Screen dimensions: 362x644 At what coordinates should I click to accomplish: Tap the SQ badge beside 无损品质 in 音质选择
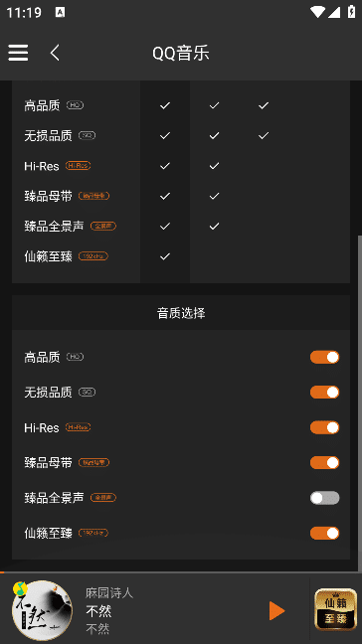[x=87, y=393]
